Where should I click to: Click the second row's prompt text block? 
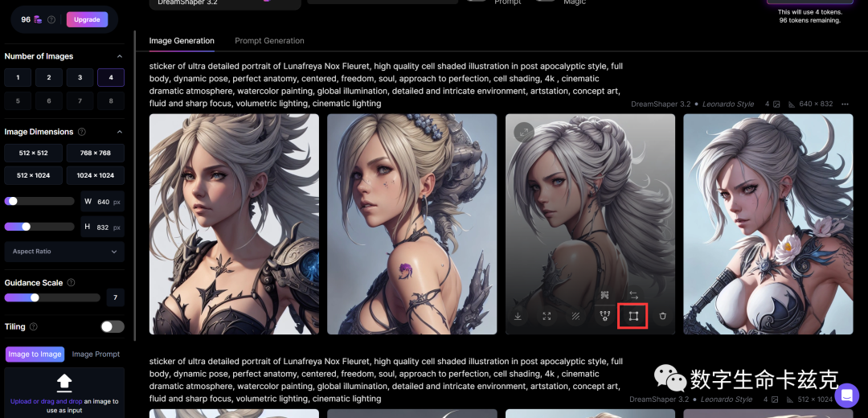(x=386, y=379)
